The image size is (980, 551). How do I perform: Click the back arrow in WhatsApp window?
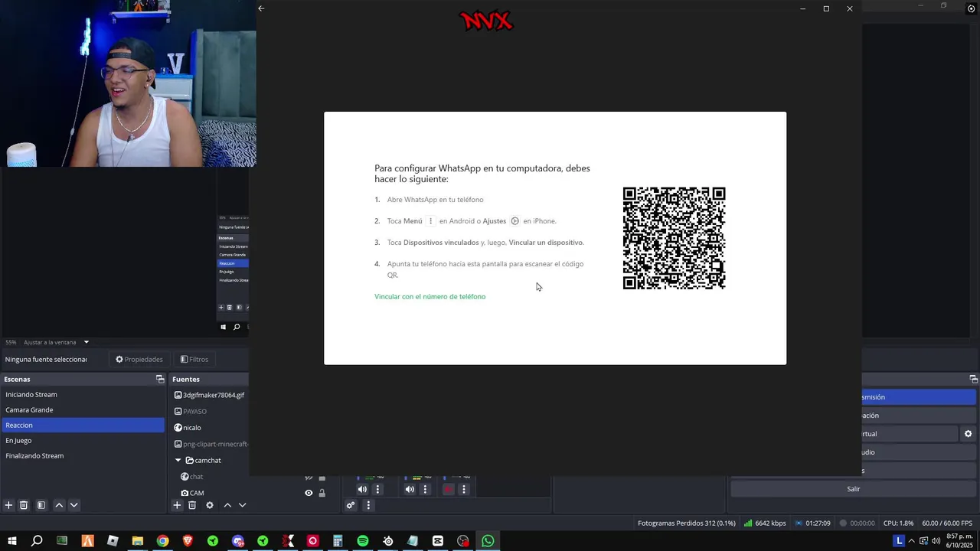pyautogui.click(x=261, y=8)
